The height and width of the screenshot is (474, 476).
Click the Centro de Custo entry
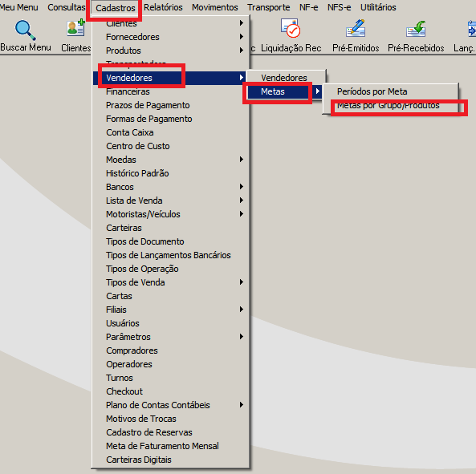tap(138, 146)
